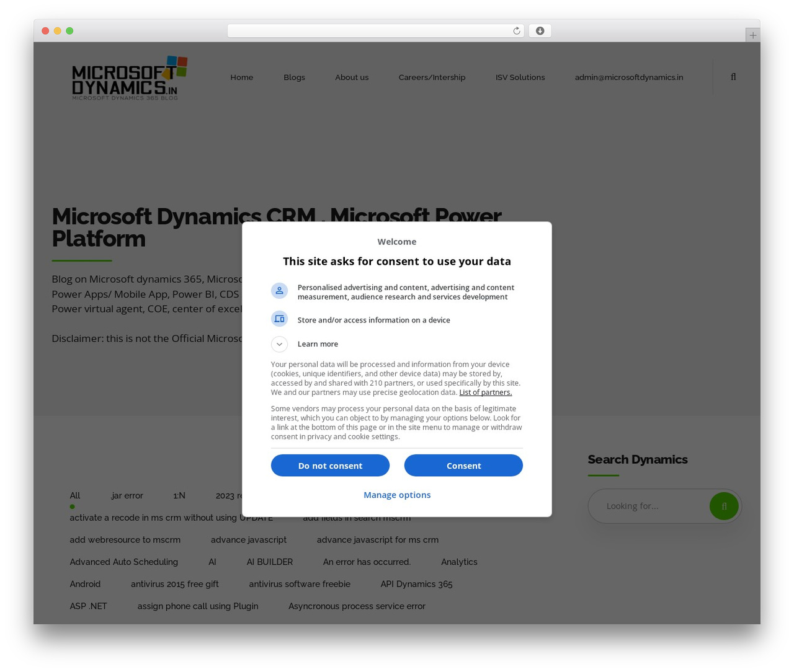The width and height of the screenshot is (794, 672).
Task: Reload the page with the refresh icon
Action: click(x=516, y=31)
